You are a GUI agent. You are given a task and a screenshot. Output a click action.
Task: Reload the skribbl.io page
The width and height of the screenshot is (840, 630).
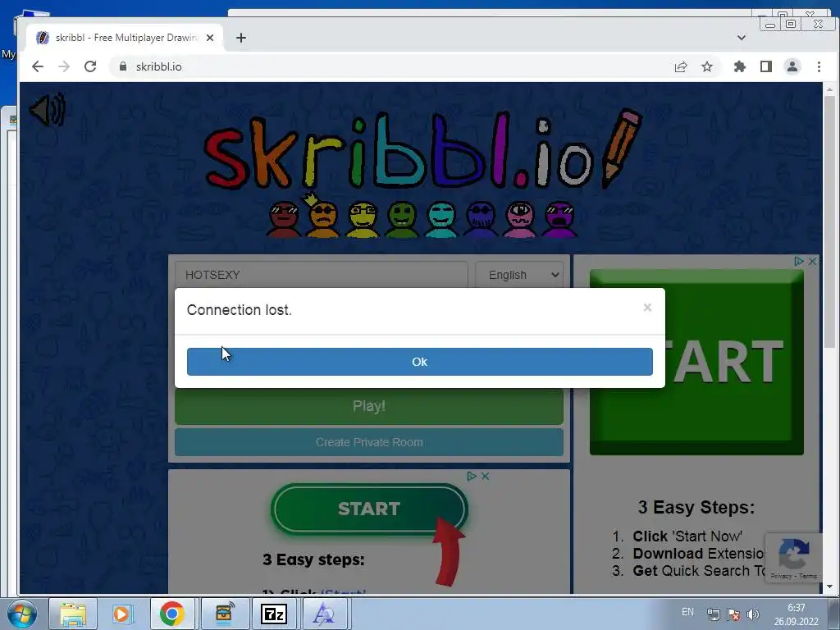90,66
